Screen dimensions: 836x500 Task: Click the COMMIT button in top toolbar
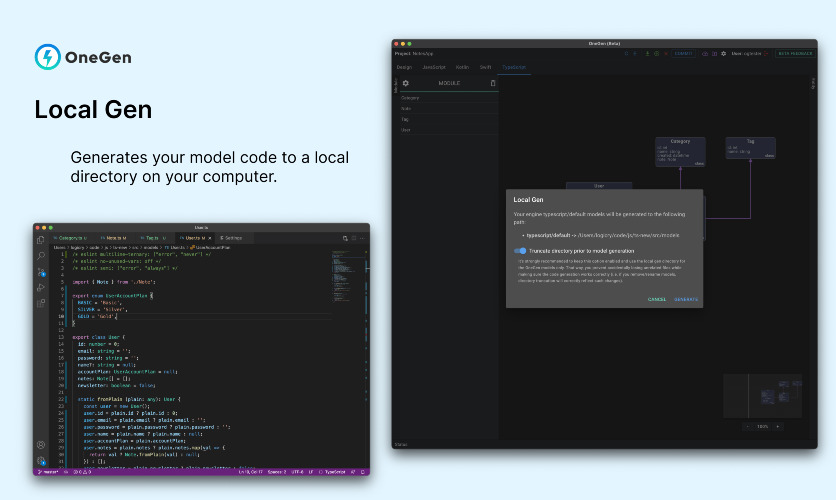(683, 53)
